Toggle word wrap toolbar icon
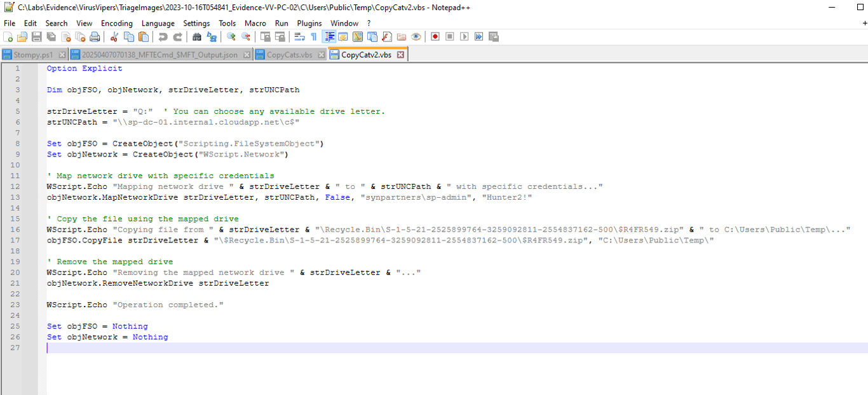 pyautogui.click(x=299, y=37)
